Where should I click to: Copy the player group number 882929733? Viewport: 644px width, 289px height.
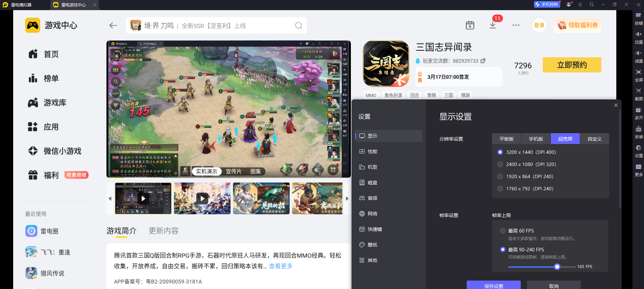(x=483, y=61)
